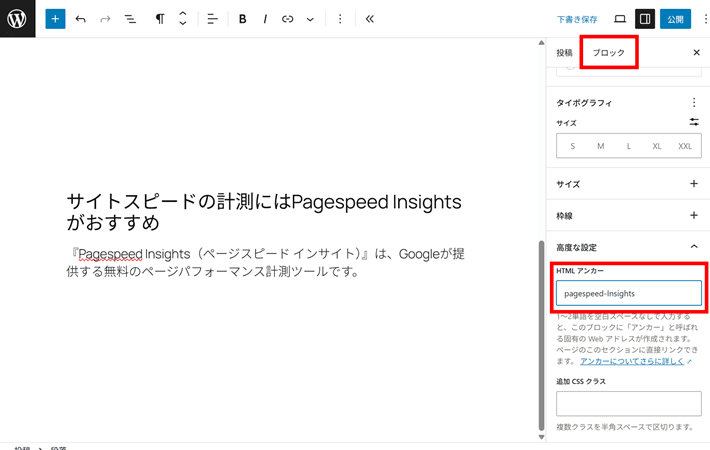Viewport: 710px width, 450px height.
Task: Click the タイポグラフィ section heading
Action: pos(584,103)
